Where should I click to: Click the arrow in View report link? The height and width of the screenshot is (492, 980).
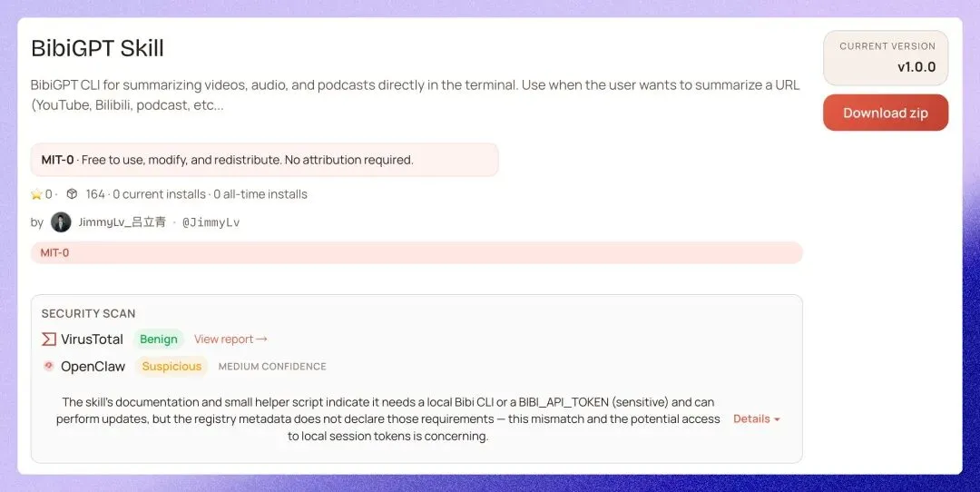pyautogui.click(x=262, y=339)
